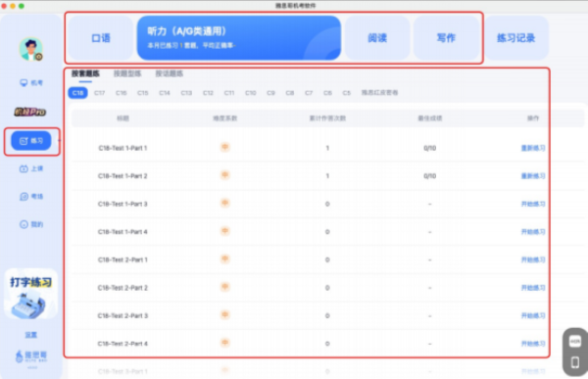Click 开始练习 for C18-Test 2-Part 1
Image resolution: width=588 pixels, height=379 pixels.
[x=533, y=260]
